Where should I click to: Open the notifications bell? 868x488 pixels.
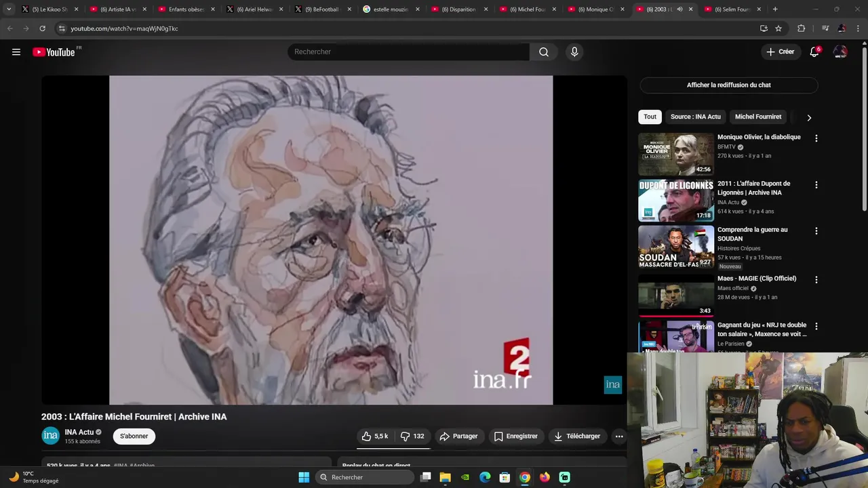814,52
